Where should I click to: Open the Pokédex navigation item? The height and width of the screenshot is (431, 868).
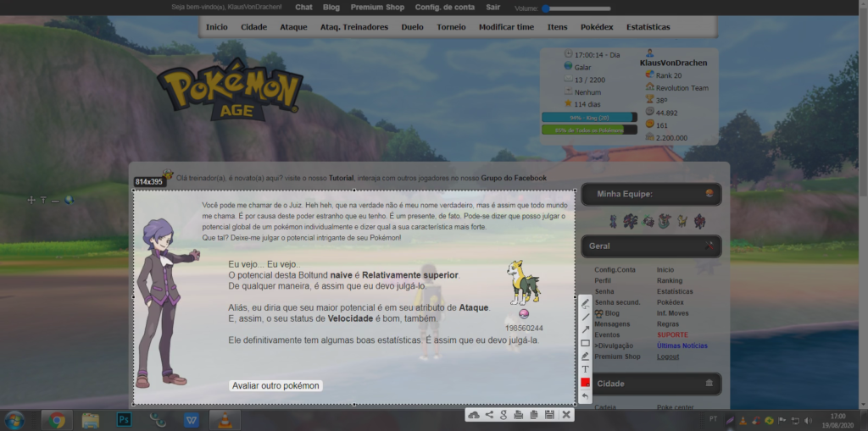point(597,27)
